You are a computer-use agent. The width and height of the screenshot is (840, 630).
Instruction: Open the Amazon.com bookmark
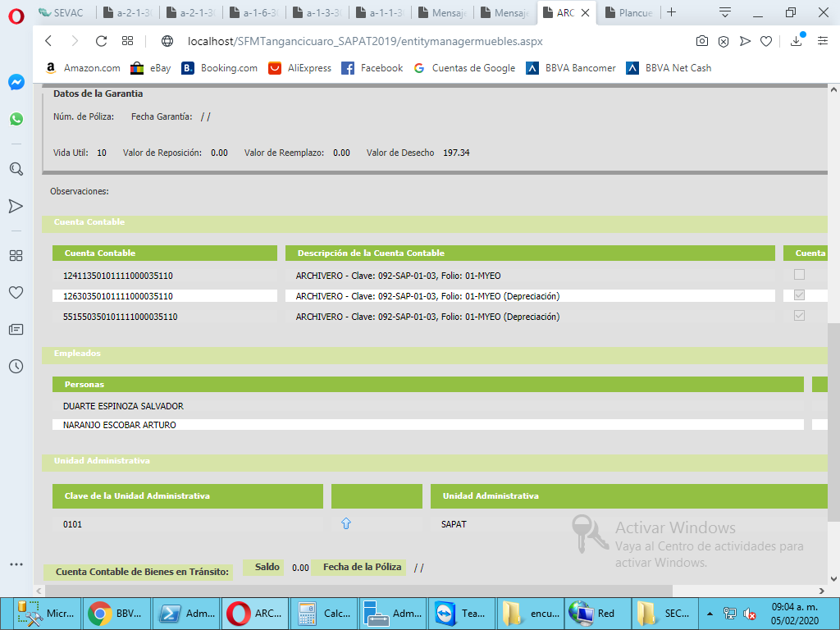(83, 68)
